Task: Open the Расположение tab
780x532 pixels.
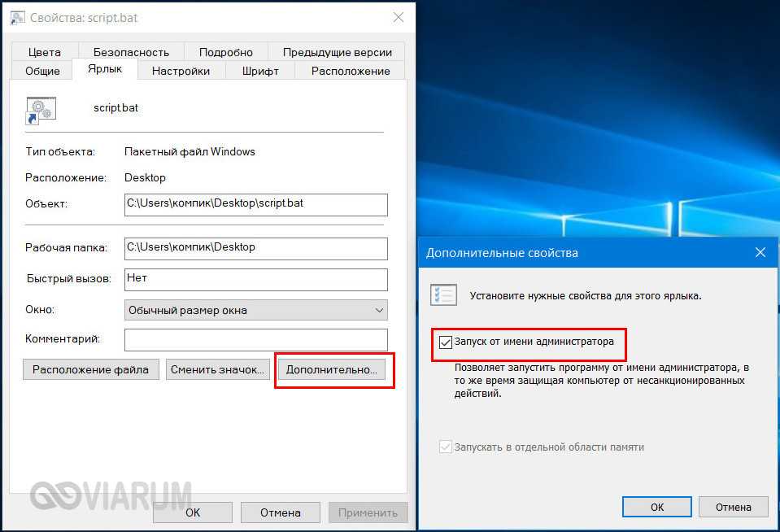Action: [351, 71]
